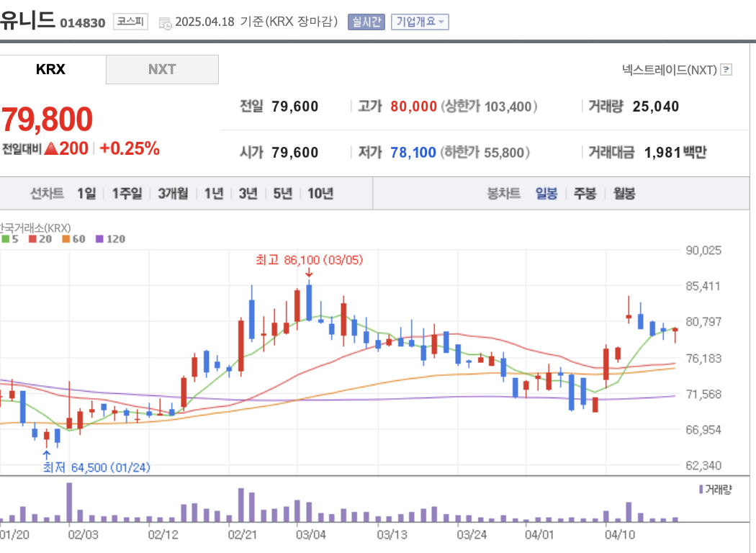Click the blue 최저 64,500 arrow marker
Viewport: 756px width, 553px height.
45,455
